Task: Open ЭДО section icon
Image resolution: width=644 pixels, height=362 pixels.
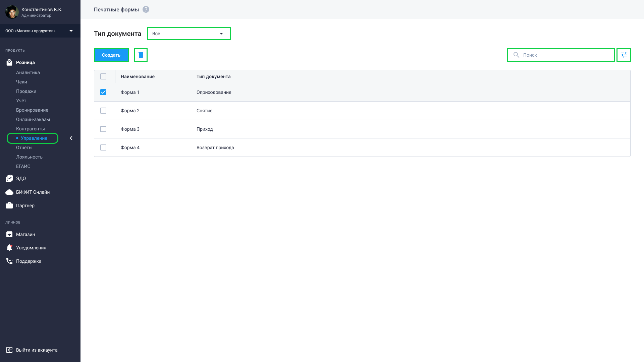Action: pyautogui.click(x=9, y=178)
